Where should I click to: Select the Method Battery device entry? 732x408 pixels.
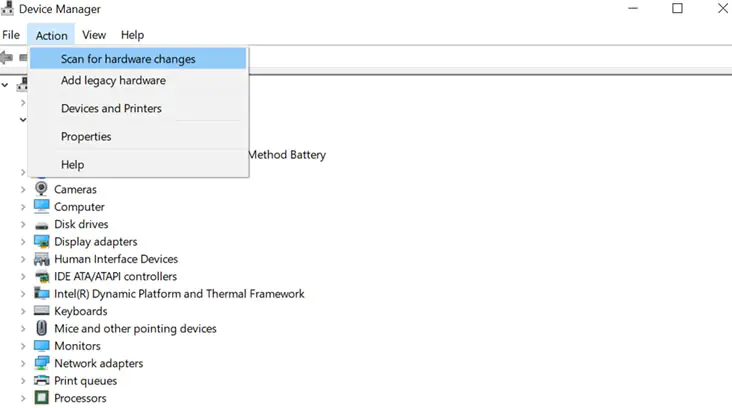tap(287, 155)
